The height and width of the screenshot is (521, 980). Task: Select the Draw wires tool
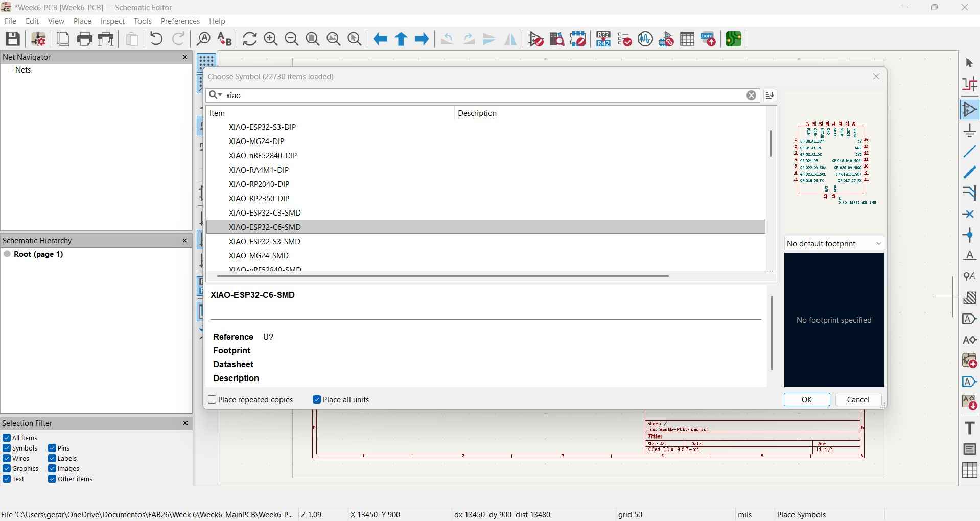click(x=970, y=152)
